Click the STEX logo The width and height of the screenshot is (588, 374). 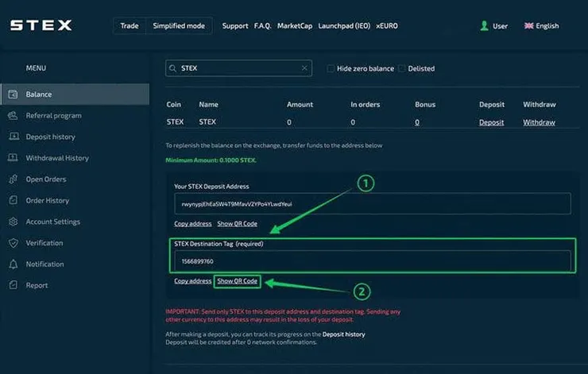tap(41, 25)
